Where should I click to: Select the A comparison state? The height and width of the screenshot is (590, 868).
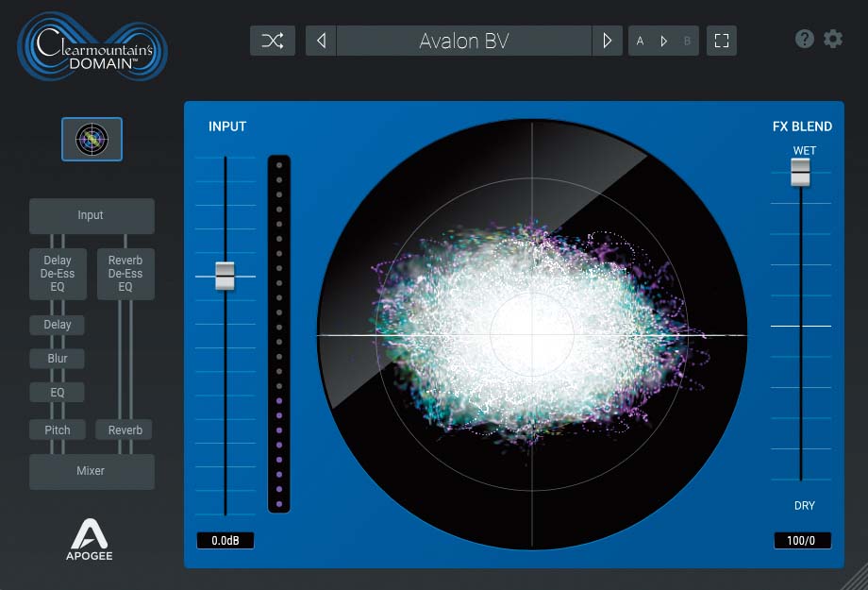coord(640,41)
